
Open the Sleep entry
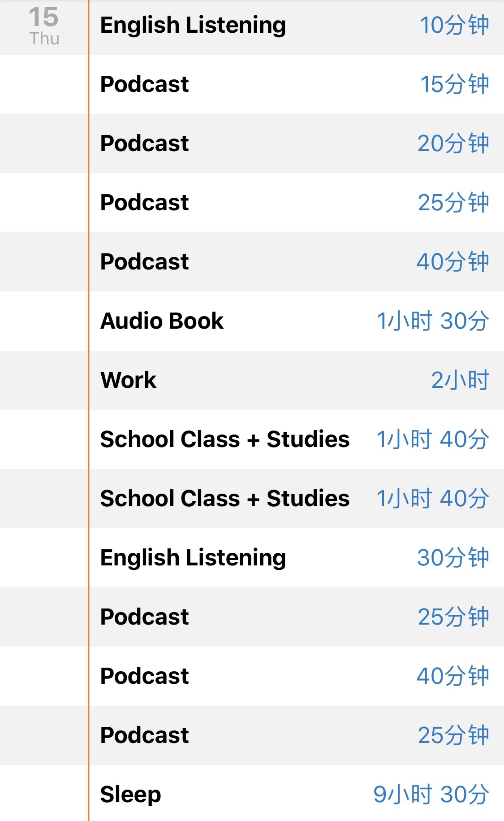(x=297, y=794)
